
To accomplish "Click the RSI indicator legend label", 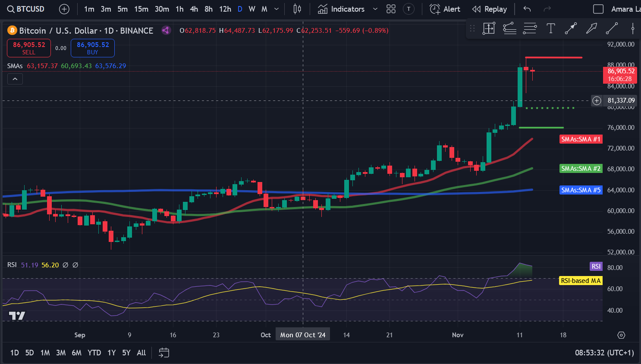I will click(x=12, y=264).
